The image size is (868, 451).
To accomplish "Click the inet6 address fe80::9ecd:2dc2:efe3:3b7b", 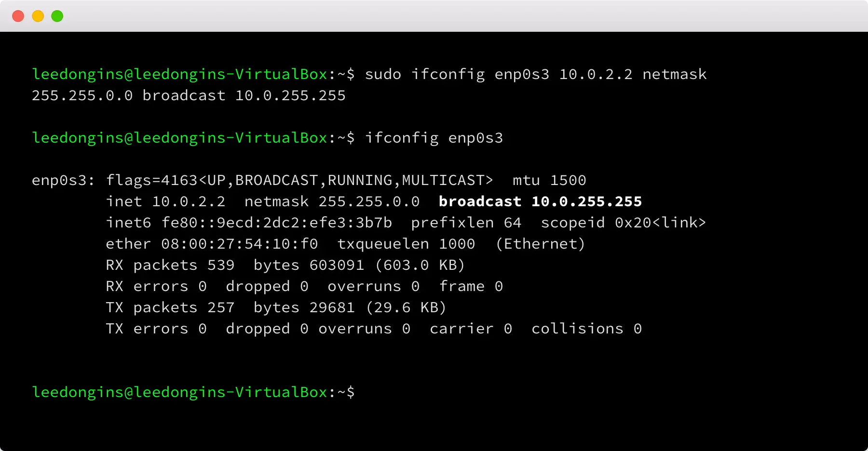I will pos(276,223).
